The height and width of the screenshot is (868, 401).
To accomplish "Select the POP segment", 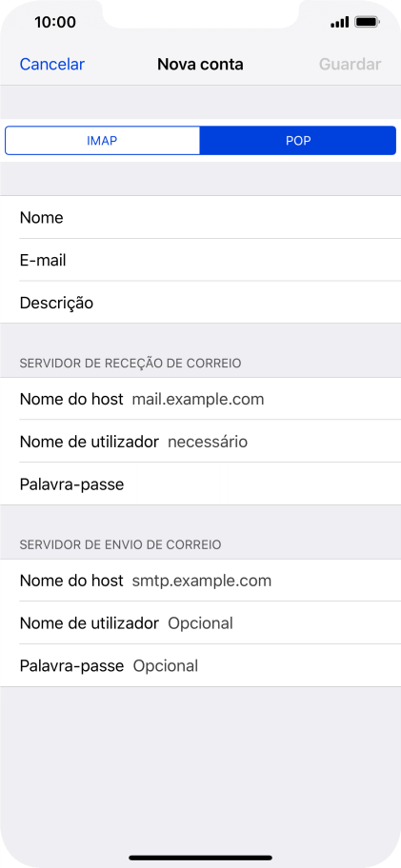I will tap(298, 141).
